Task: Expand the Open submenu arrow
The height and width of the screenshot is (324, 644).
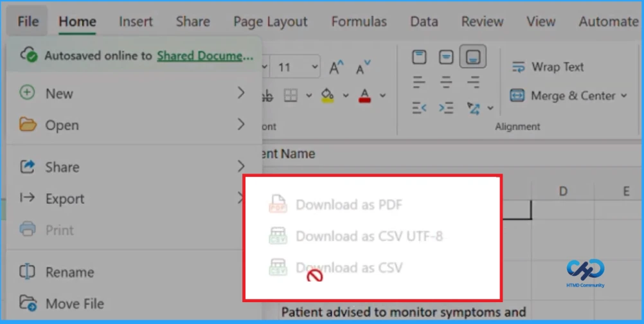Action: click(241, 124)
